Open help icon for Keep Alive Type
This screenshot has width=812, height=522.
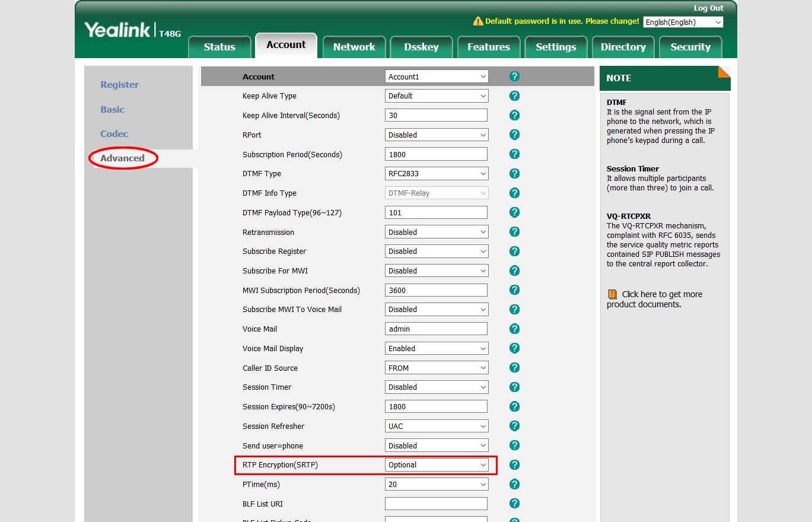[515, 96]
